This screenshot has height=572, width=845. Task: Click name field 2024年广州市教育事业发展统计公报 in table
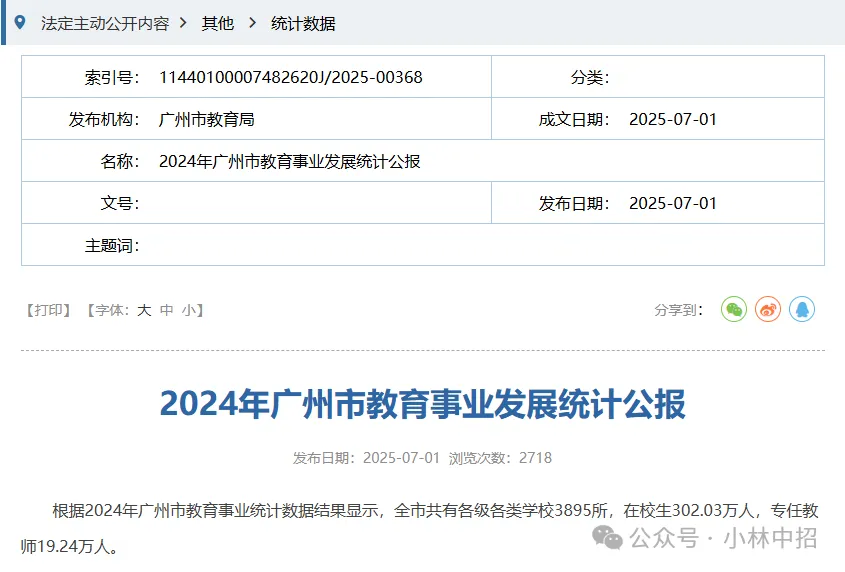[x=289, y=161]
